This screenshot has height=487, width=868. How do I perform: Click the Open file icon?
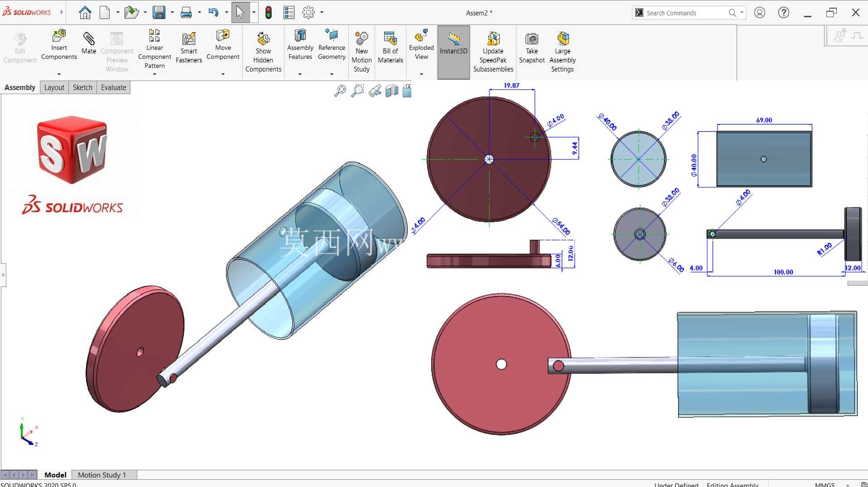[x=131, y=13]
